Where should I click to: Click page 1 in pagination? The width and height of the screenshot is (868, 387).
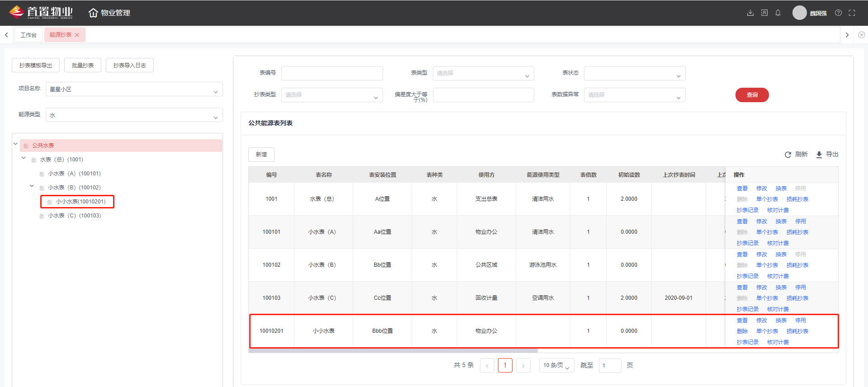pos(505,365)
